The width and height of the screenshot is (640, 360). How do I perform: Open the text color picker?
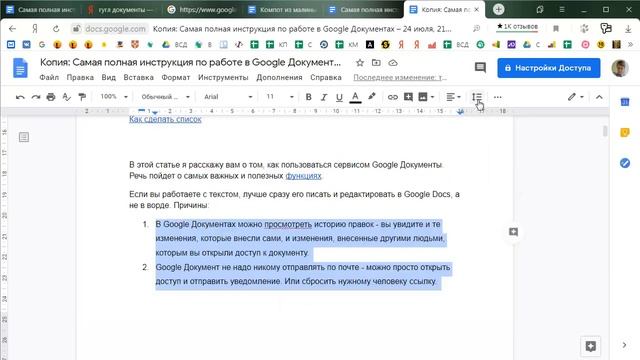click(356, 97)
